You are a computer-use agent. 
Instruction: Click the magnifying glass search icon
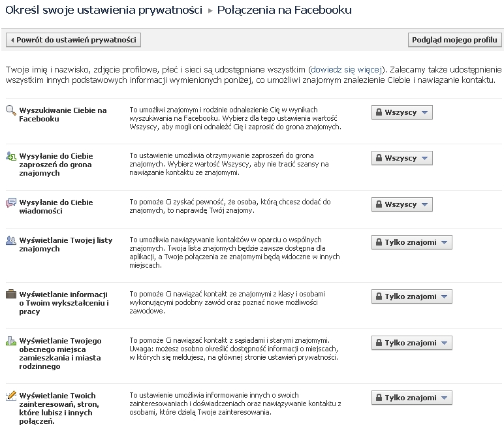11,110
